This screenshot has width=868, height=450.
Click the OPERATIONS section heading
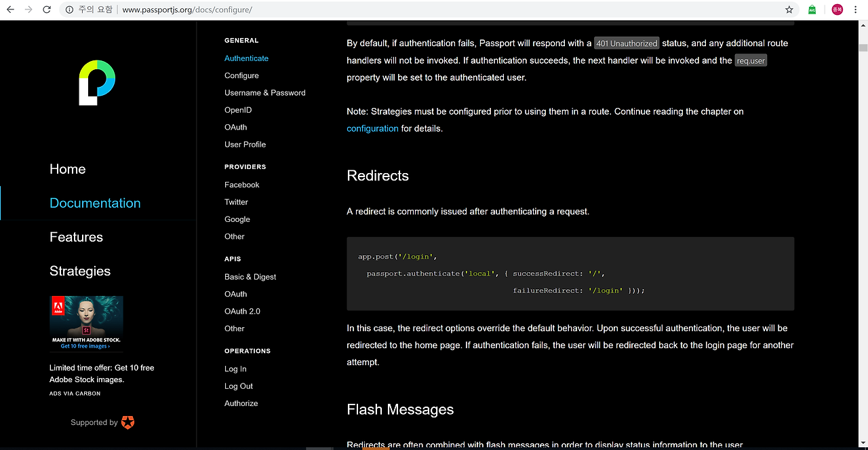[x=248, y=351]
